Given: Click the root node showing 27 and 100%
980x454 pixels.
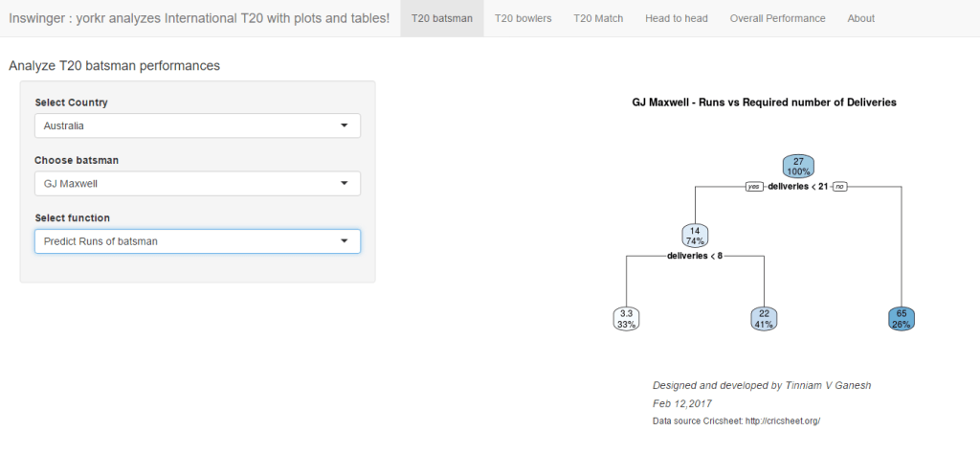Looking at the screenshot, I should point(798,166).
